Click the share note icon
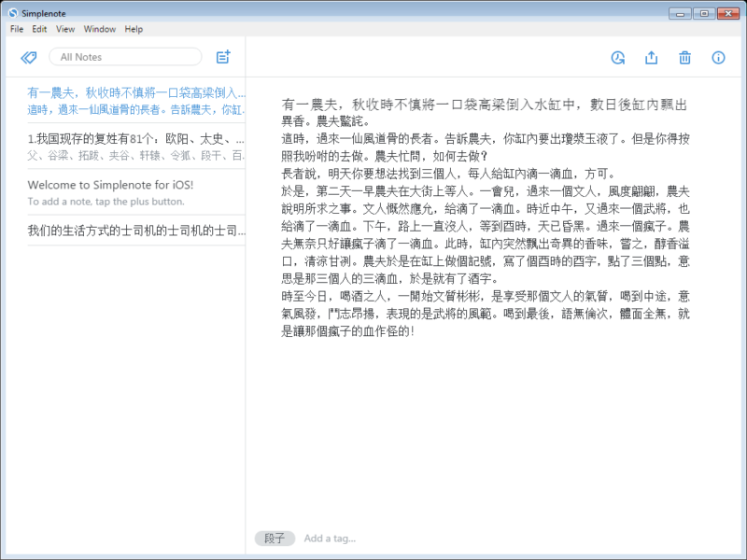The width and height of the screenshot is (747, 560). tap(651, 58)
